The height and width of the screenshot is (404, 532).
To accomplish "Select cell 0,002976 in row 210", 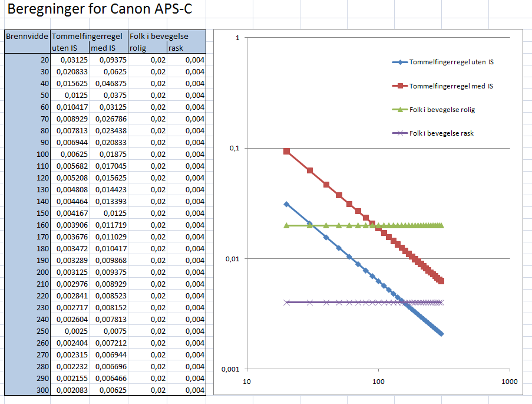I will 70,284.
